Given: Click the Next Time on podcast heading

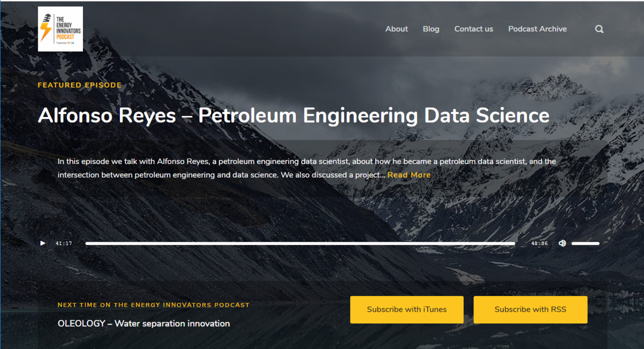Looking at the screenshot, I should tap(153, 305).
